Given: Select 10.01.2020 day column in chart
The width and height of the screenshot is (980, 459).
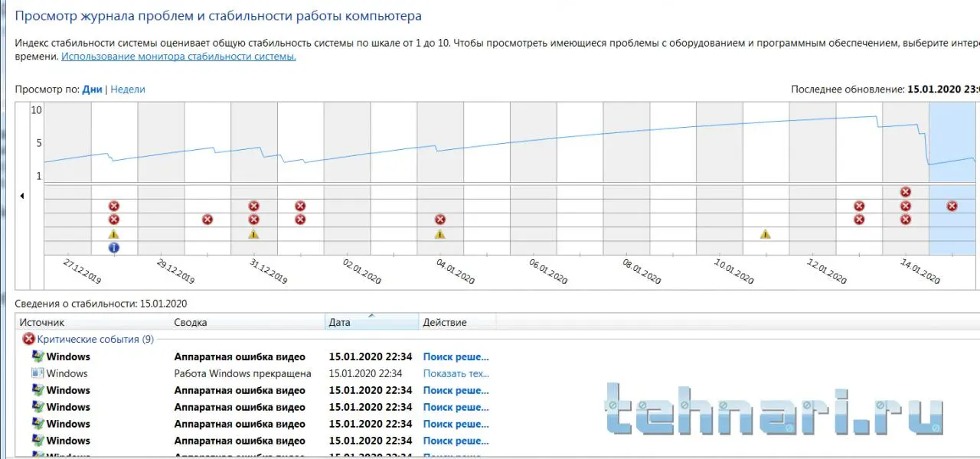Looking at the screenshot, I should [720, 178].
